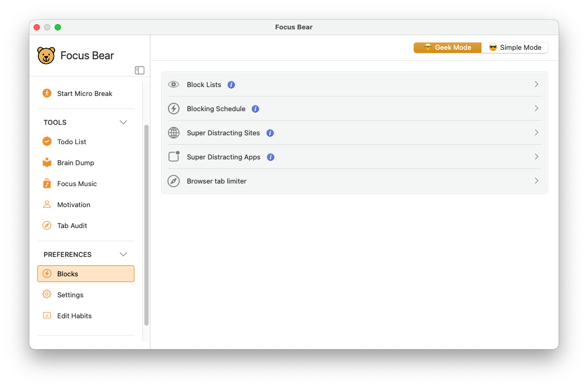Click the PREFERENCES section header

coord(68,255)
